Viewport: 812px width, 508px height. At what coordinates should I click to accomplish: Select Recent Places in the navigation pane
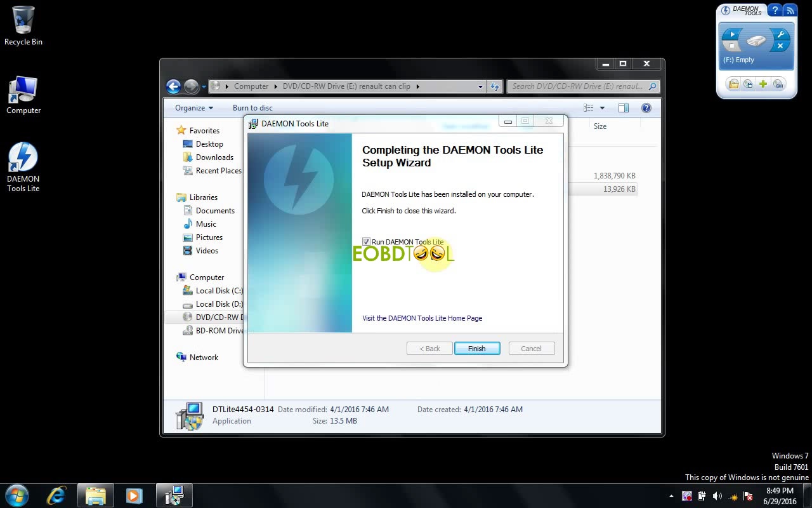[x=212, y=171]
